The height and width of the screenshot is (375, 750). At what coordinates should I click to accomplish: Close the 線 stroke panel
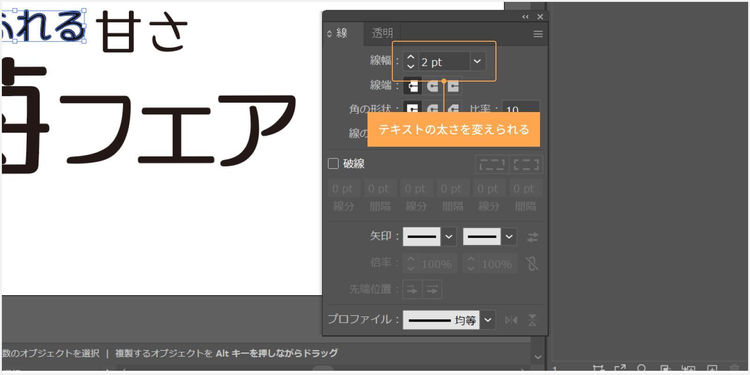click(540, 17)
